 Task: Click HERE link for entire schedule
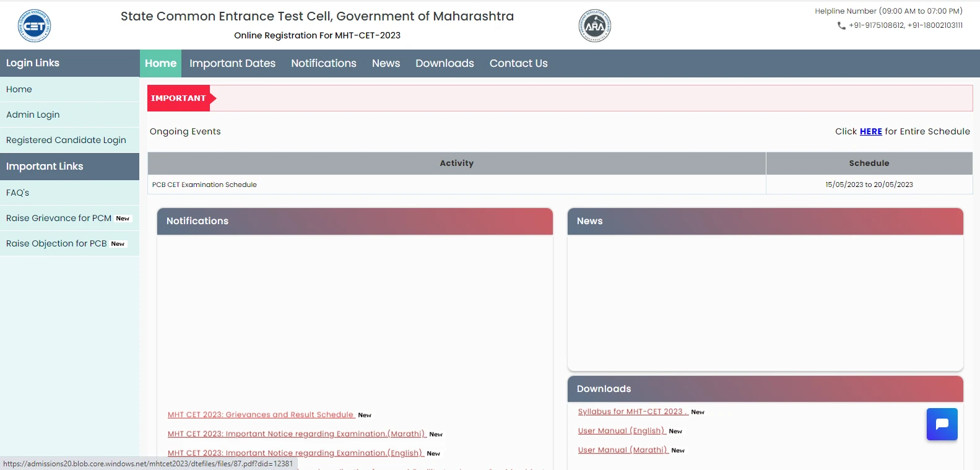(x=870, y=131)
